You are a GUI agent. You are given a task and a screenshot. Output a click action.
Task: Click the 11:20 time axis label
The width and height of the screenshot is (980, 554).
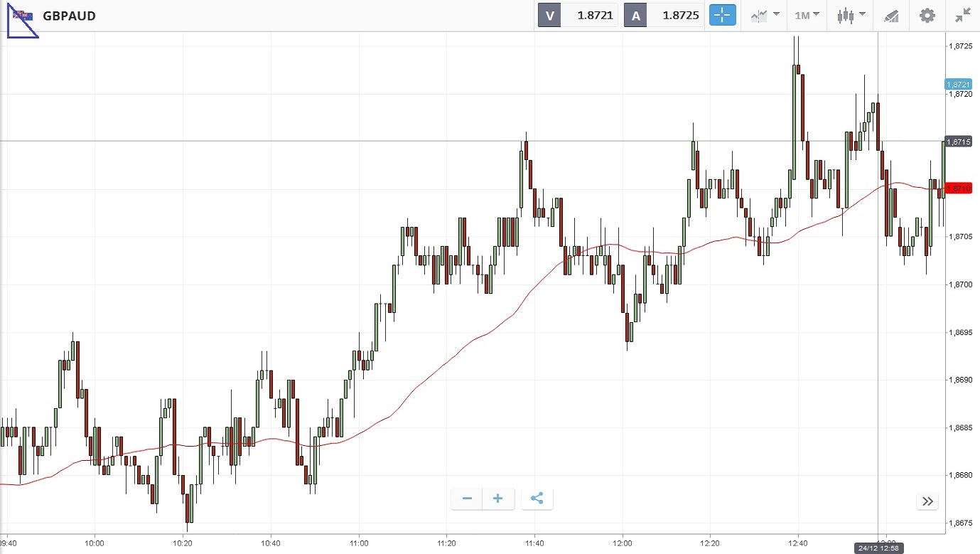pyautogui.click(x=446, y=542)
